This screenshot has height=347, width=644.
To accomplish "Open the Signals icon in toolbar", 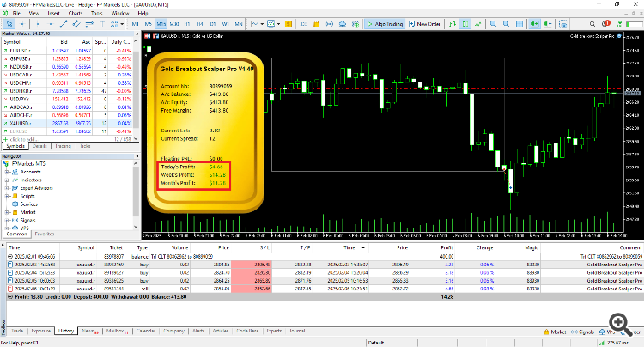I will click(330, 24).
